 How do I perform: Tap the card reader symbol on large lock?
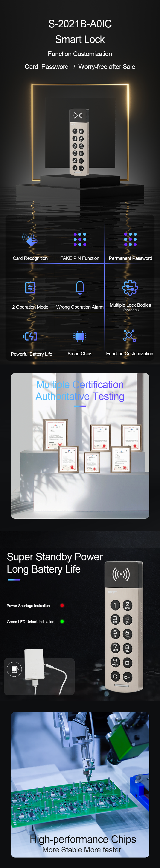(121, 574)
